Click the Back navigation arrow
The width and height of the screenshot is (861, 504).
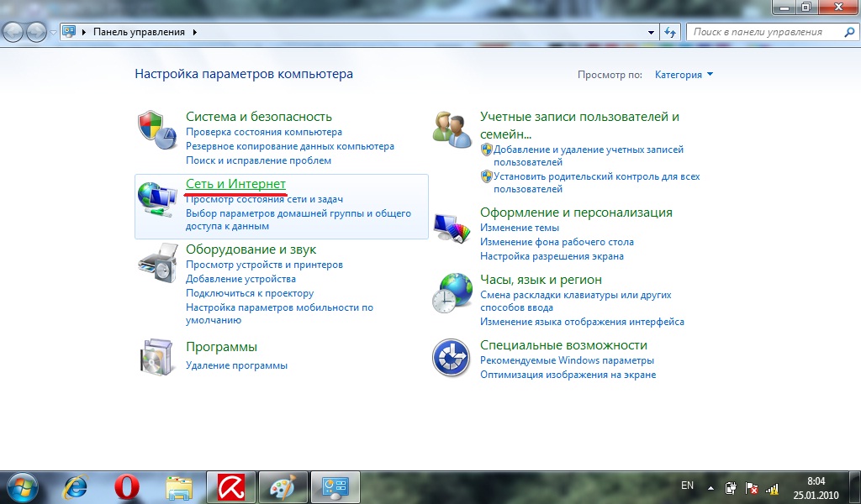[13, 33]
